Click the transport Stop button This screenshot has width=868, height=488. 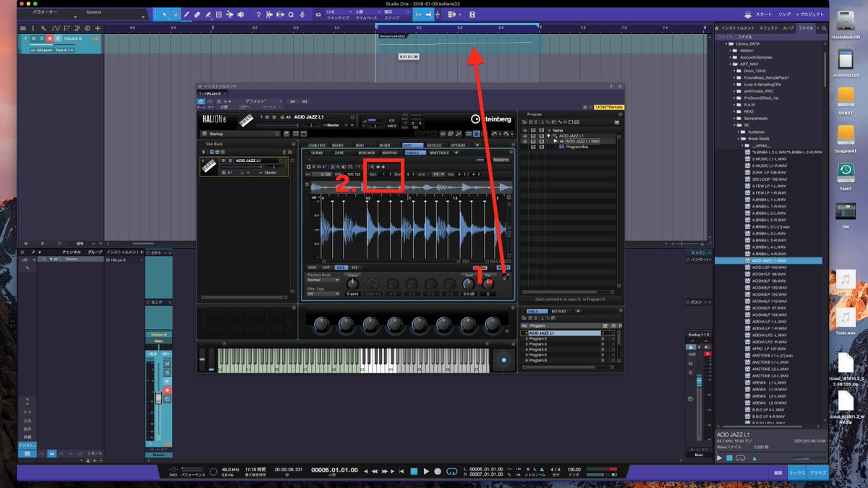click(x=414, y=471)
